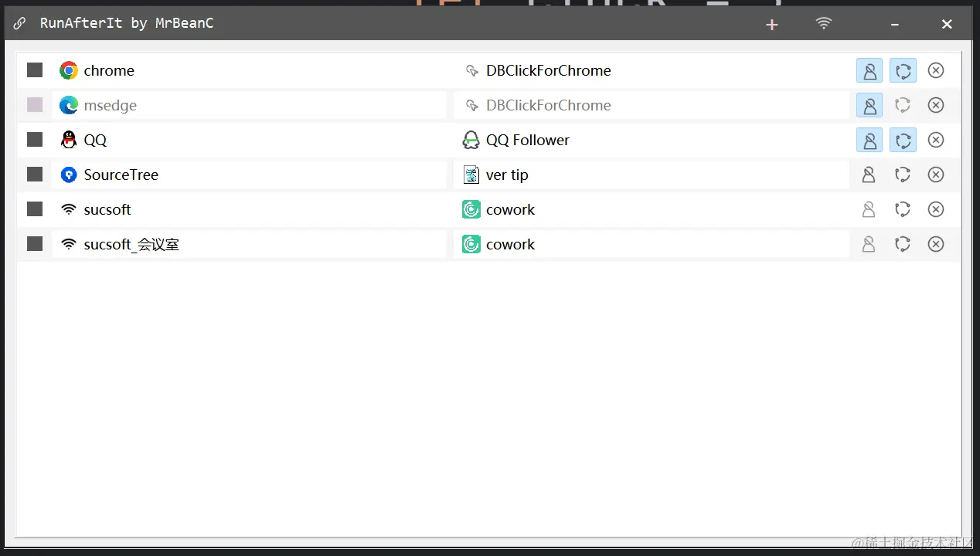Click the Chrome browser icon
Viewport: 980px width, 556px height.
coord(69,70)
